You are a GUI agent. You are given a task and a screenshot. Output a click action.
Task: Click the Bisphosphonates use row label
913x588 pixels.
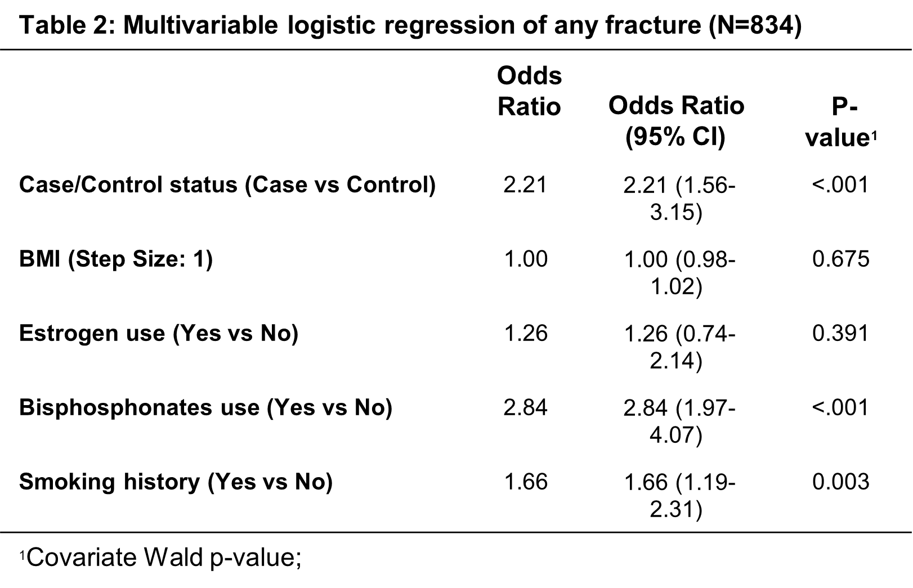(205, 408)
